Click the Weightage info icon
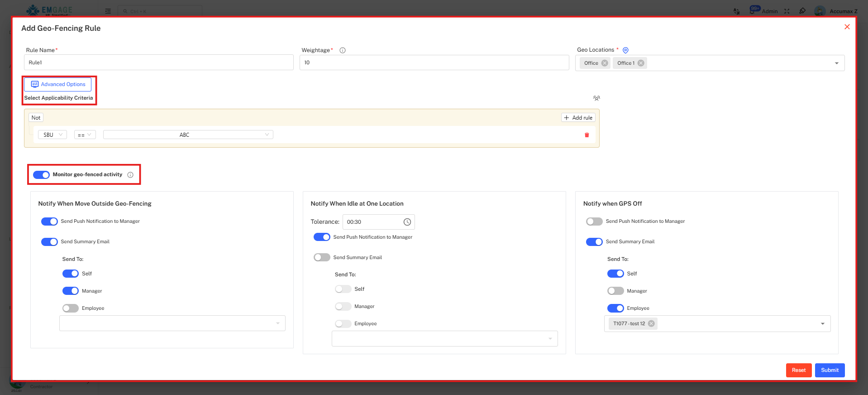 click(343, 50)
